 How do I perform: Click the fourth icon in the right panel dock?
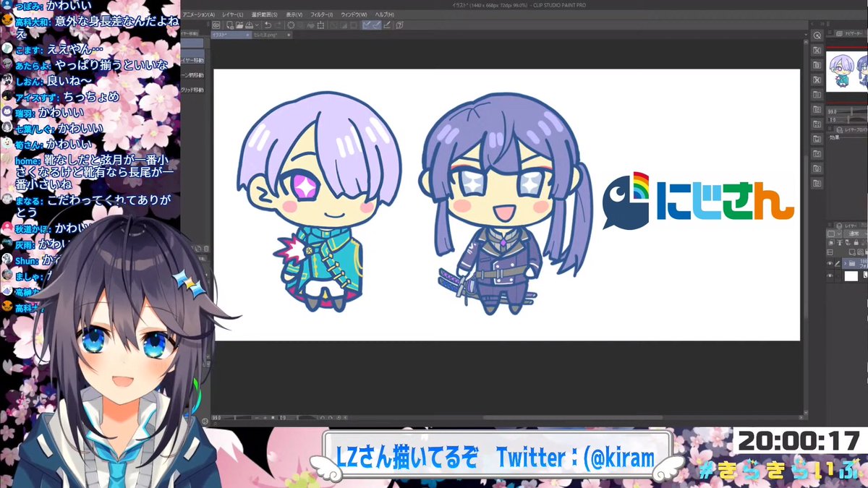(817, 80)
